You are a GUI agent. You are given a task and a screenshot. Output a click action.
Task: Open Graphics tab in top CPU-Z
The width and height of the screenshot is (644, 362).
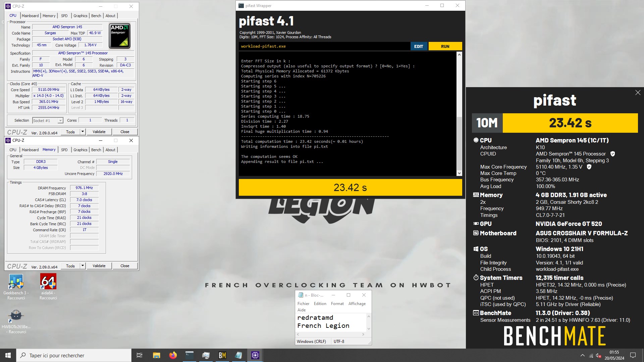[x=80, y=16]
